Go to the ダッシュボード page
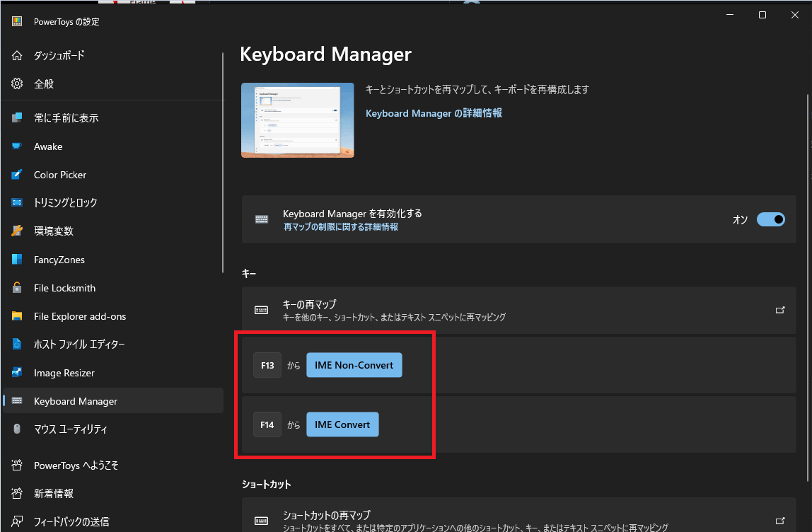The height and width of the screenshot is (532, 812). (113, 55)
